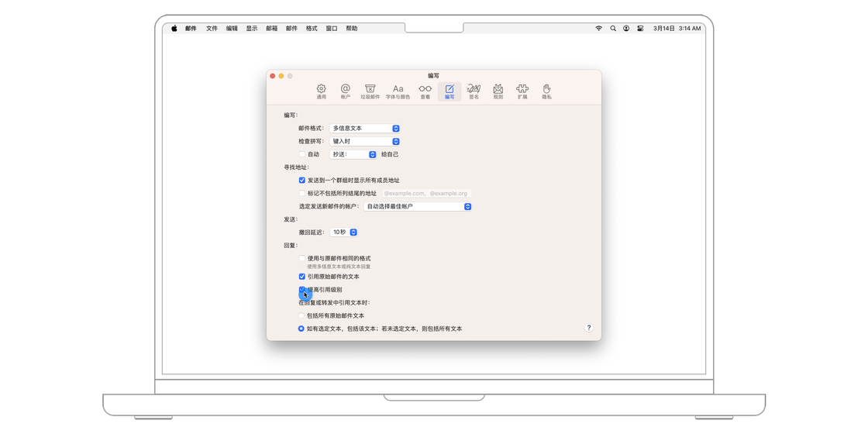Open the 规则 rules pane
This screenshot has height=434, width=868.
498,91
